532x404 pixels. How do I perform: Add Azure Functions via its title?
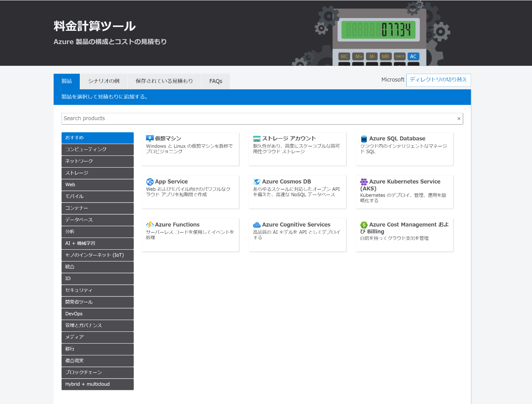pyautogui.click(x=177, y=225)
